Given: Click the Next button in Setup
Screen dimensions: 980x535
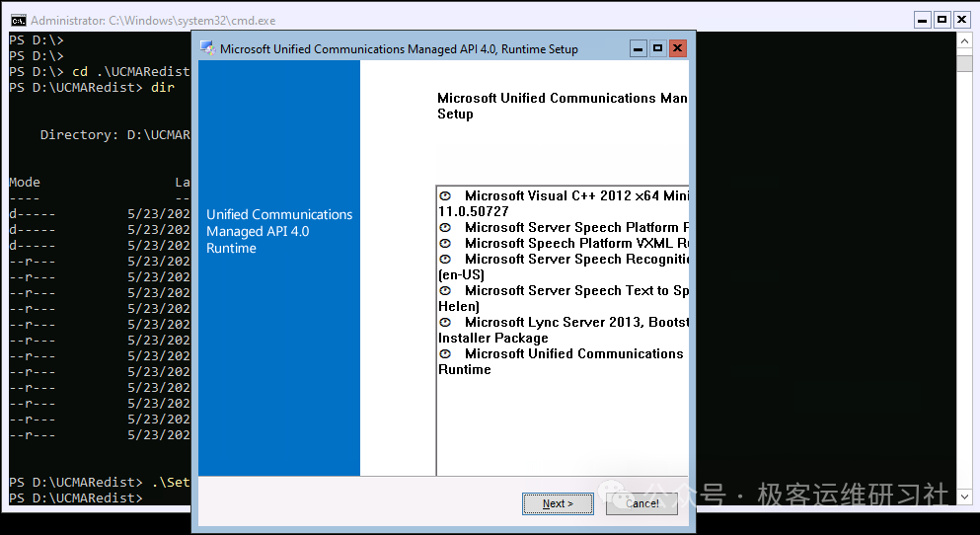Looking at the screenshot, I should pos(558,503).
